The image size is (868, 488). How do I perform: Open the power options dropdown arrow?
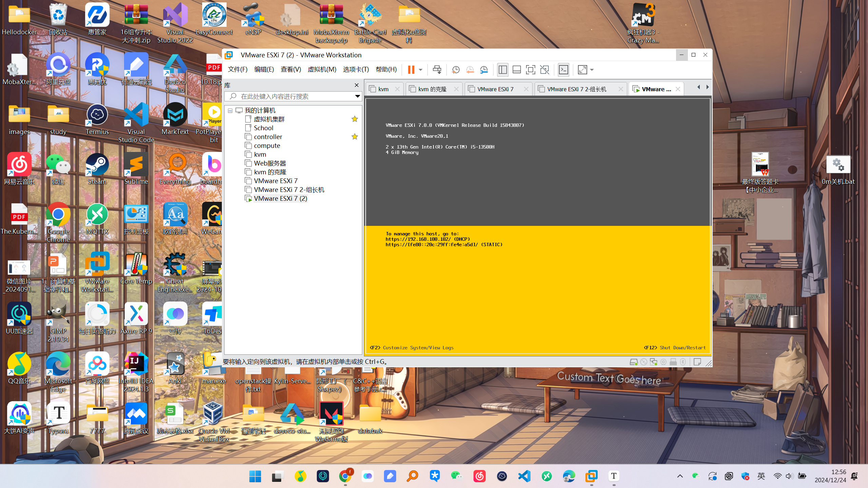421,70
